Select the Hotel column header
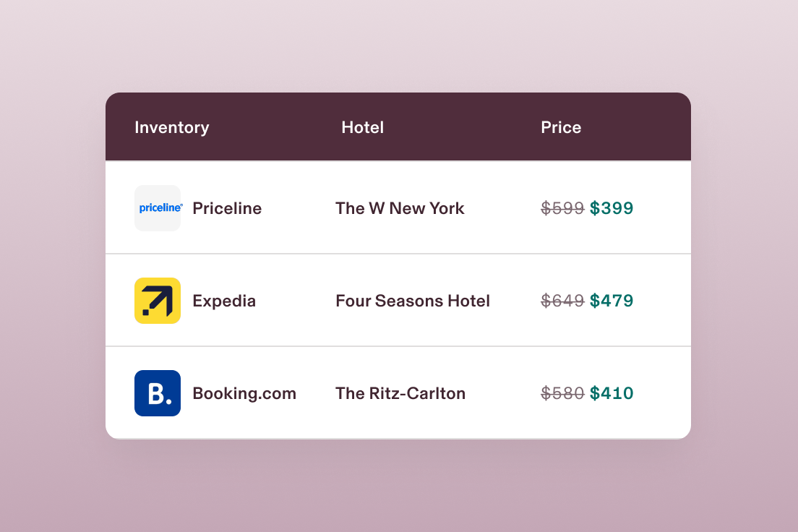This screenshot has height=532, width=798. [x=363, y=127]
